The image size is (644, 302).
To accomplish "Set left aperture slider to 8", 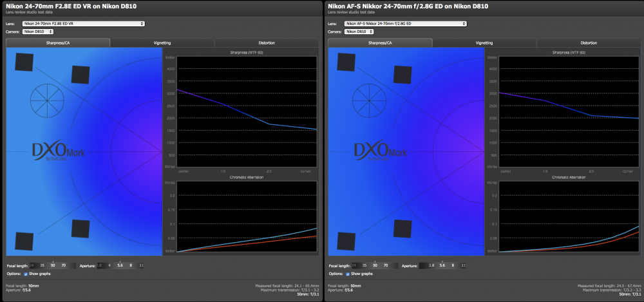I will coord(131,266).
